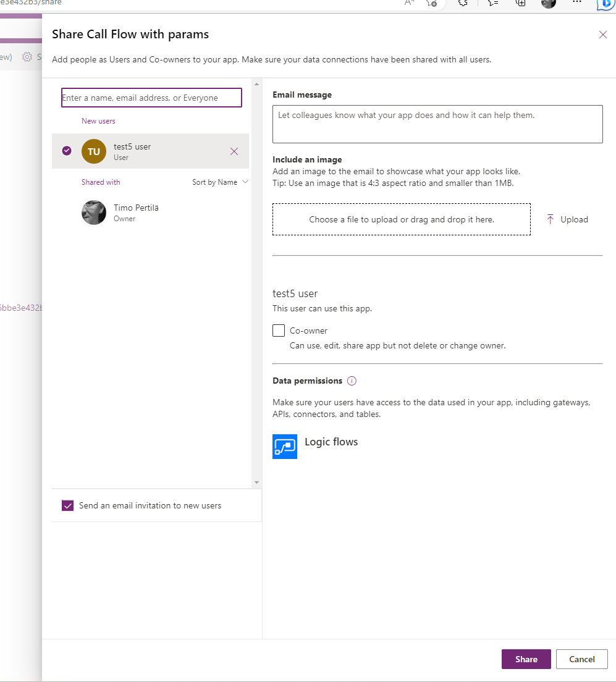
Task: Remove test5 user with the X icon
Action: [x=234, y=151]
